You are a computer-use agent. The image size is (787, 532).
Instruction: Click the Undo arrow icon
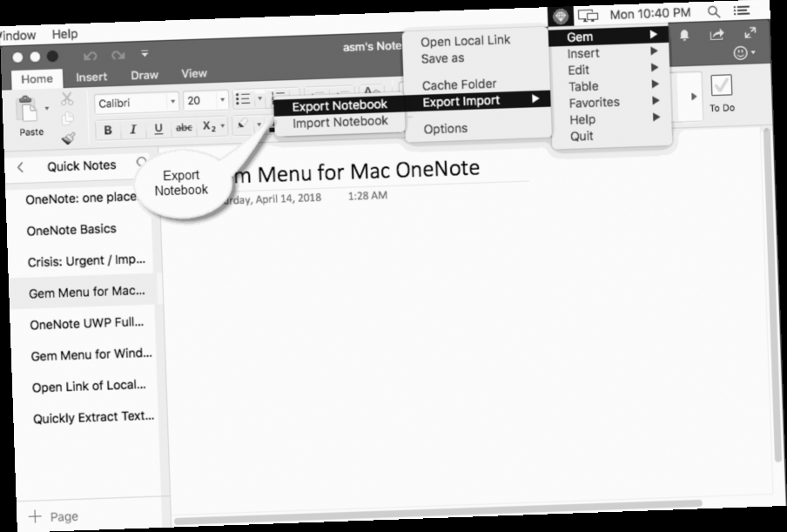[x=90, y=56]
